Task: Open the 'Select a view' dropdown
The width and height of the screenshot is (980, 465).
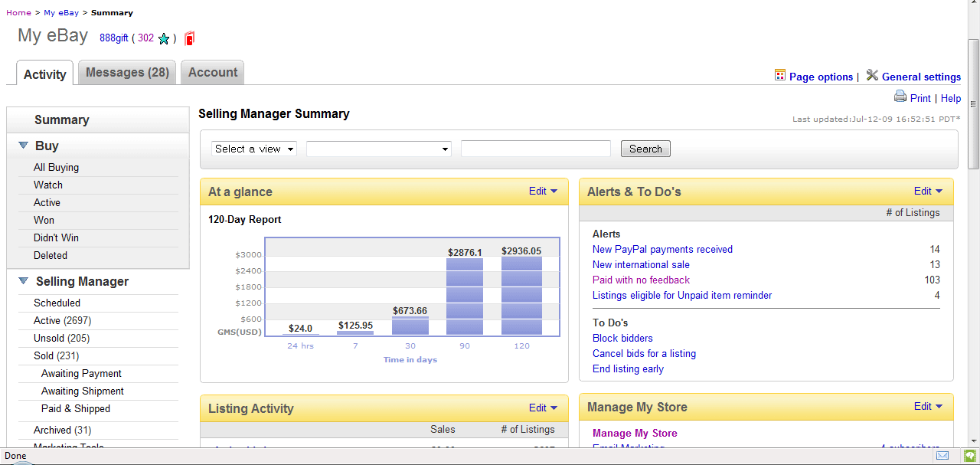Action: (x=254, y=149)
